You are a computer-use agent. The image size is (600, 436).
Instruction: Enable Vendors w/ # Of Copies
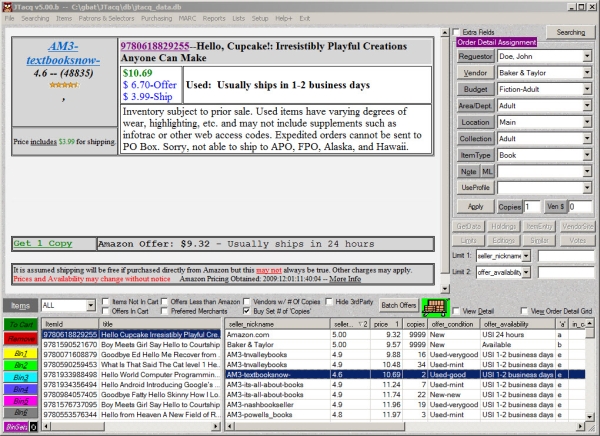click(x=246, y=301)
